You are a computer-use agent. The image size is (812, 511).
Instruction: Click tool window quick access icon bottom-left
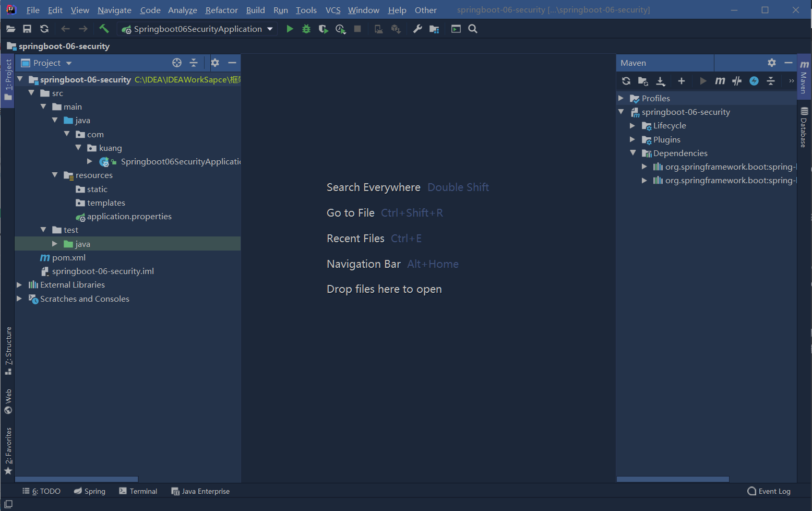pos(8,504)
